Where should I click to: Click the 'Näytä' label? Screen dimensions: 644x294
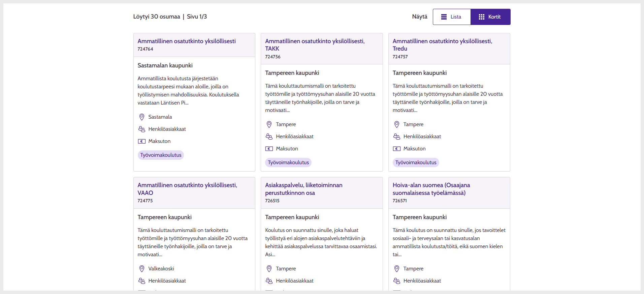click(x=420, y=17)
